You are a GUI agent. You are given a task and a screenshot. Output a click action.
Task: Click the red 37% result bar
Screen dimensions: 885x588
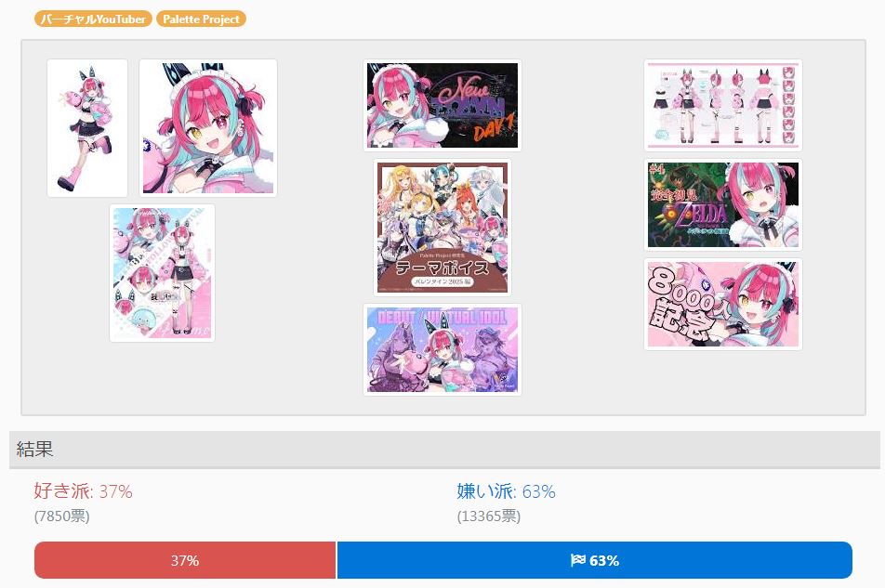(x=185, y=560)
